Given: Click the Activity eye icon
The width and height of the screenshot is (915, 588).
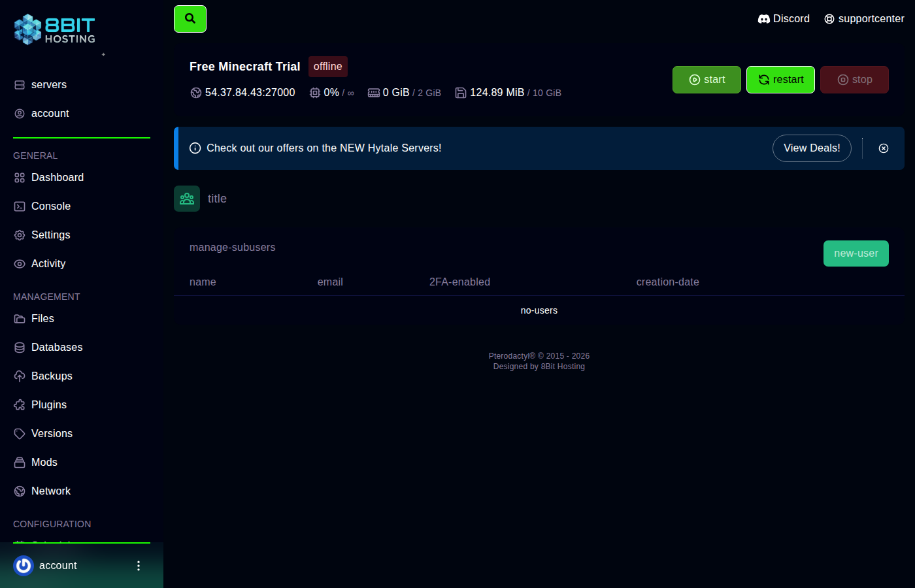Looking at the screenshot, I should 20,264.
